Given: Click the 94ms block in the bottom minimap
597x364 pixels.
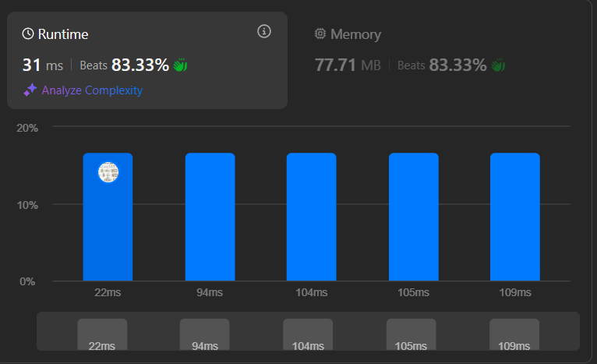Looking at the screenshot, I should 205,334.
